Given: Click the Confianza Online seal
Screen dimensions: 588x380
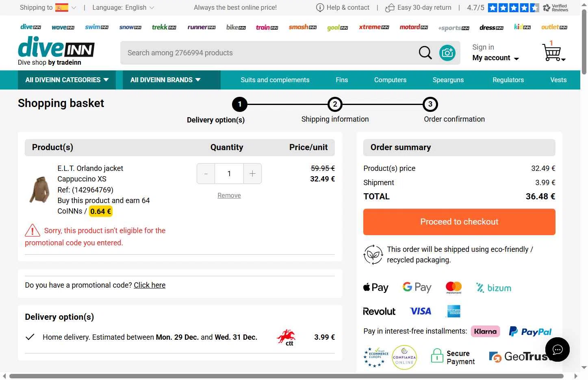Looking at the screenshot, I should pyautogui.click(x=404, y=357).
